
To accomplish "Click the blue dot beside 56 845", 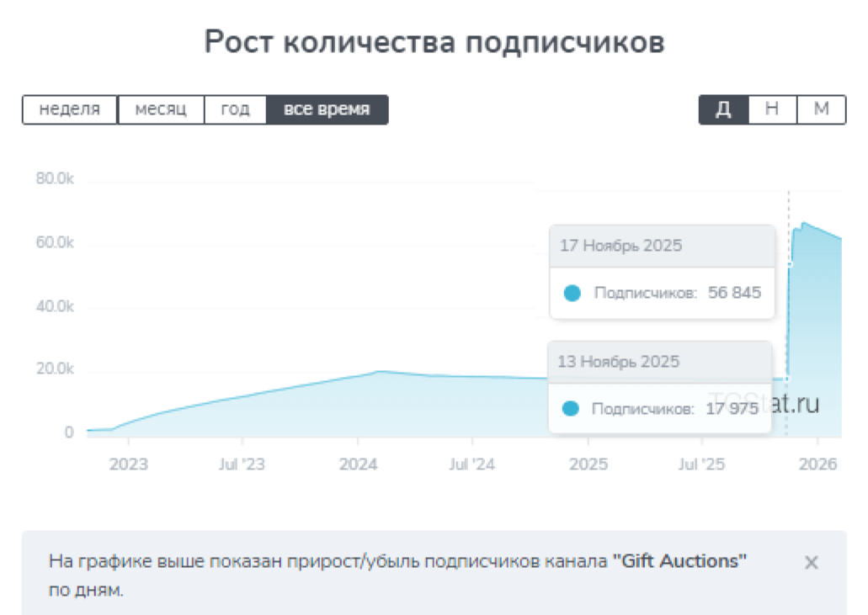I will pyautogui.click(x=572, y=294).
